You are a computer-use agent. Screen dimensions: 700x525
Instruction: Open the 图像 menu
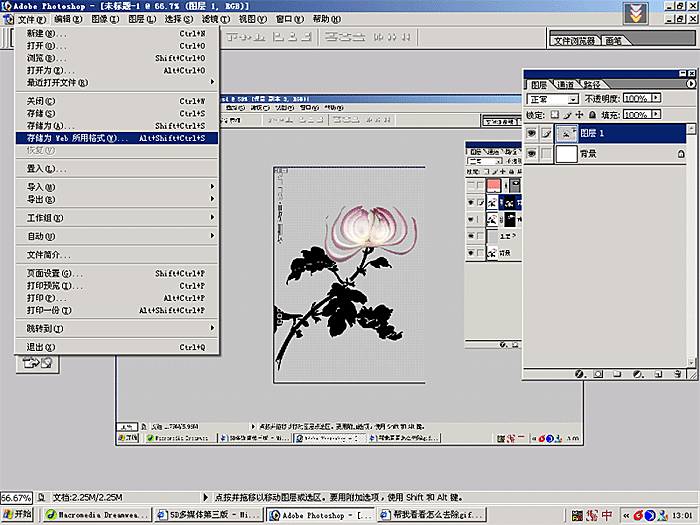(105, 19)
